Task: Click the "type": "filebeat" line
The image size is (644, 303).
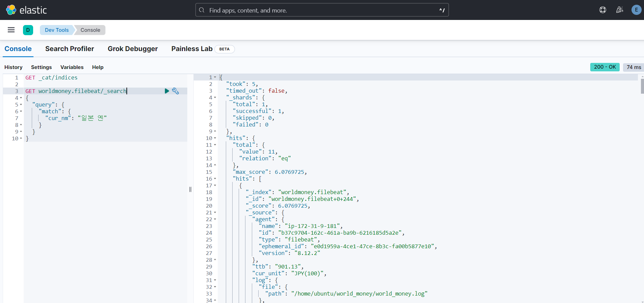Action: click(x=289, y=239)
